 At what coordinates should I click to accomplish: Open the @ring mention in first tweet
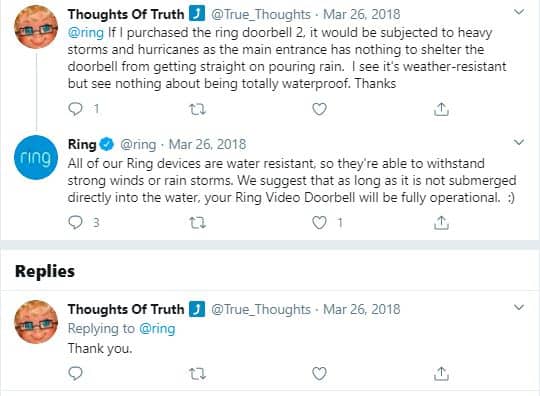86,33
